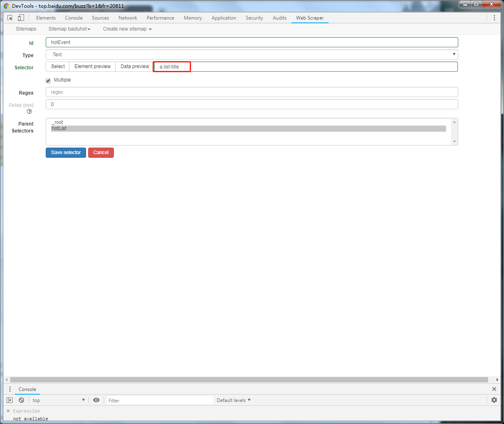Switch to the Elements tab
The width and height of the screenshot is (504, 424).
click(46, 18)
